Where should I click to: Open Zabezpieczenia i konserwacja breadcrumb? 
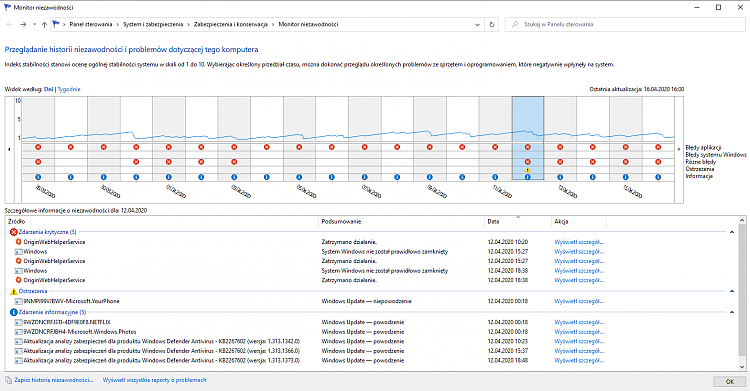(231, 24)
